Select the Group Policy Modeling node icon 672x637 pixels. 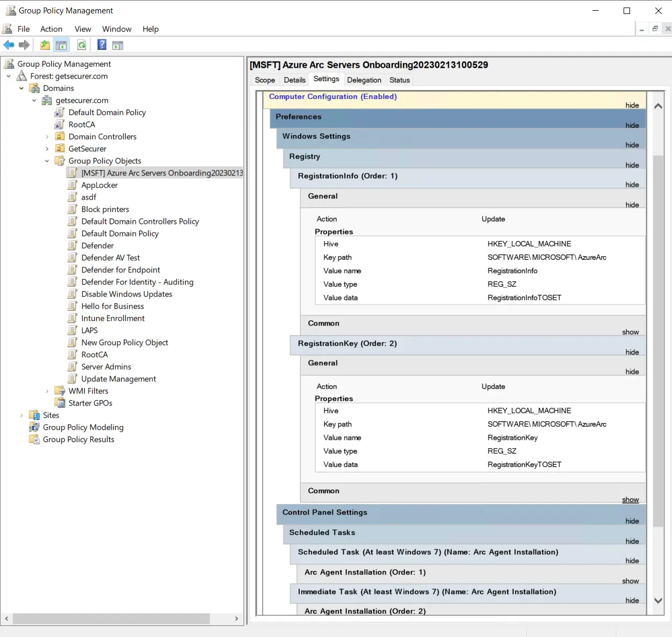pyautogui.click(x=34, y=427)
